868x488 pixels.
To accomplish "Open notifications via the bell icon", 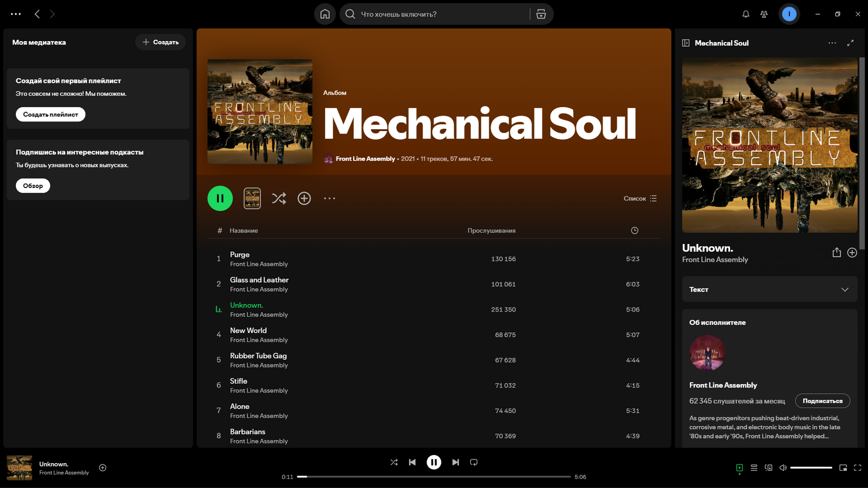I will [x=745, y=14].
